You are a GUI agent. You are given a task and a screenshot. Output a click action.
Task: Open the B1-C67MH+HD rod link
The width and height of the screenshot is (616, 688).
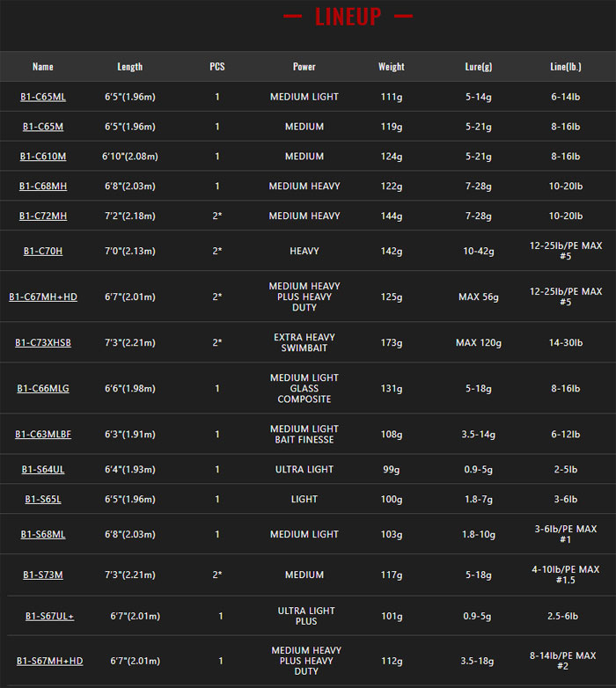click(43, 297)
